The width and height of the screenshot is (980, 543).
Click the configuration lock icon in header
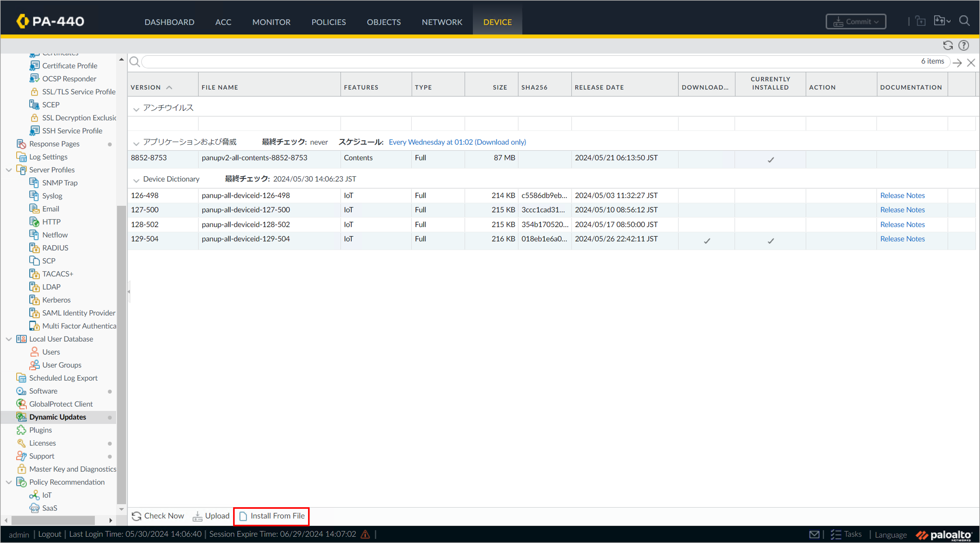tap(920, 21)
